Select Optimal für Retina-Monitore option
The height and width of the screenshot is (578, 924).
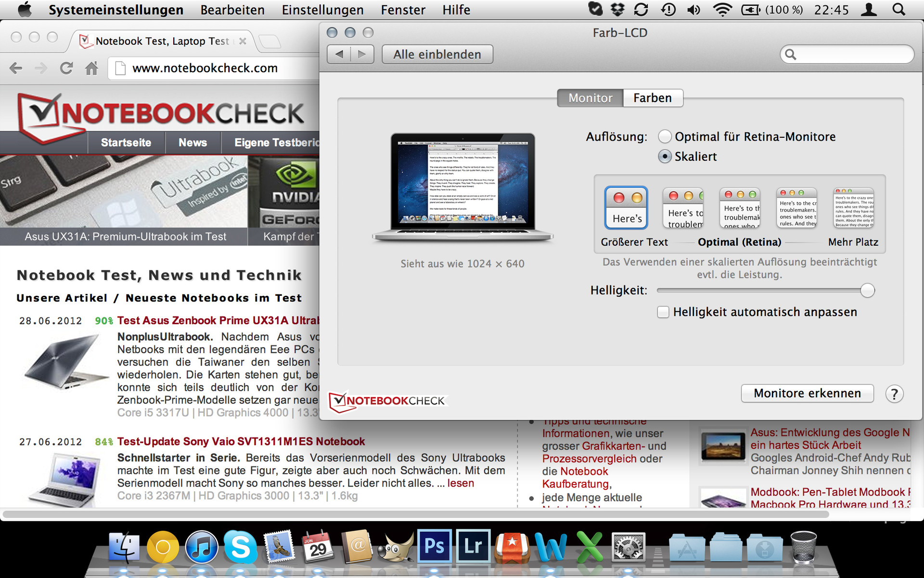(x=665, y=137)
